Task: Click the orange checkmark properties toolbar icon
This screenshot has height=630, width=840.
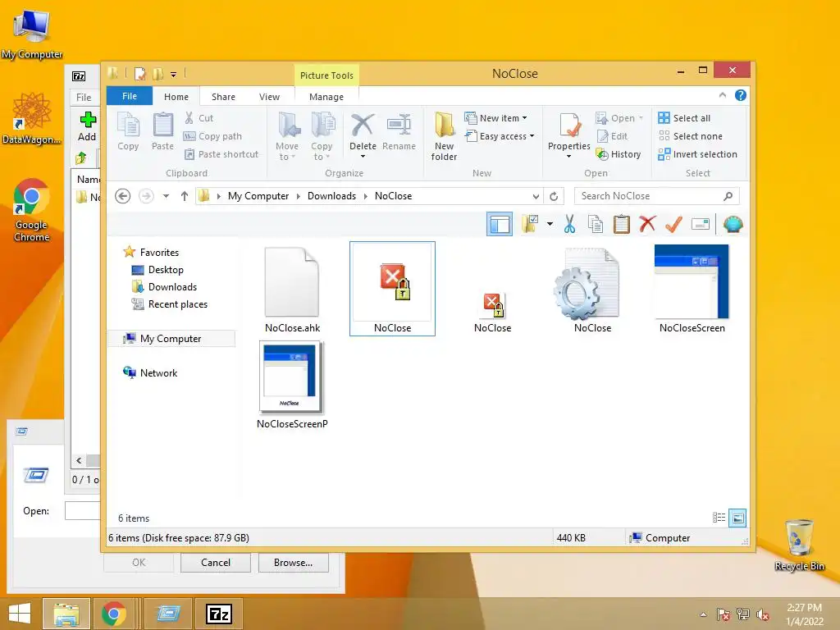Action: [673, 225]
